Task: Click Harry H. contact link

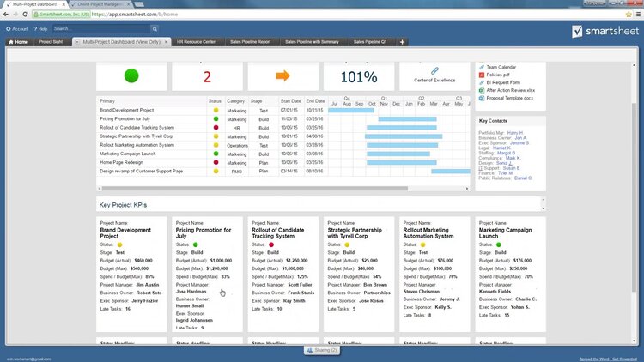Action: tap(515, 133)
